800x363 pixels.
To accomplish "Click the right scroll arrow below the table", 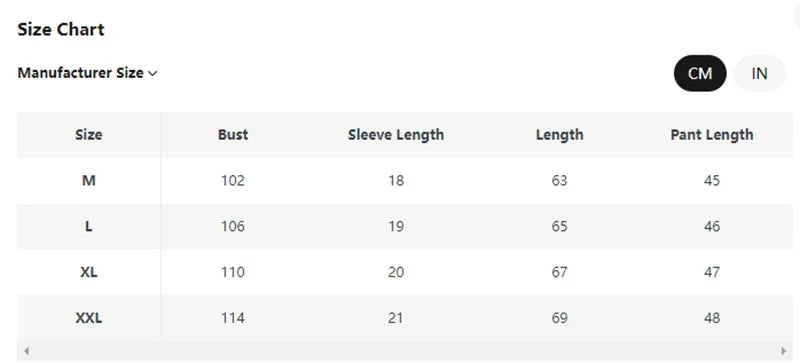I will tap(784, 351).
